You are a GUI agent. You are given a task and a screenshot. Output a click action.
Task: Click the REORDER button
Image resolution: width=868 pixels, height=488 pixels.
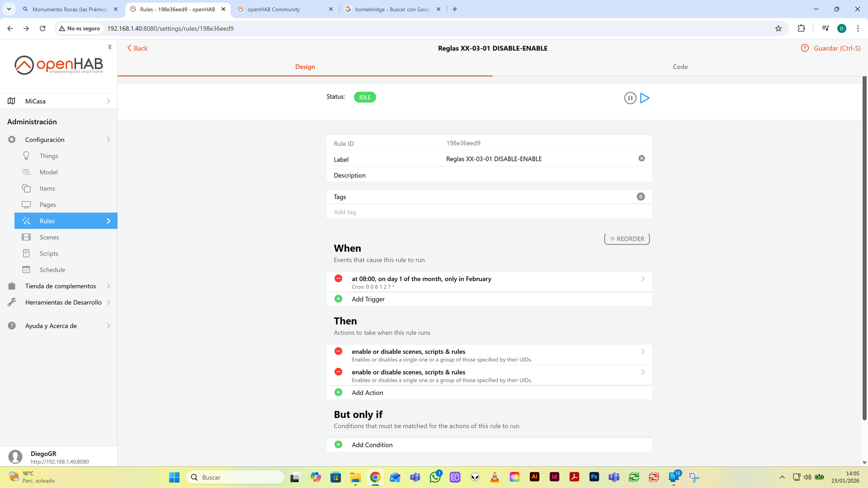point(627,239)
